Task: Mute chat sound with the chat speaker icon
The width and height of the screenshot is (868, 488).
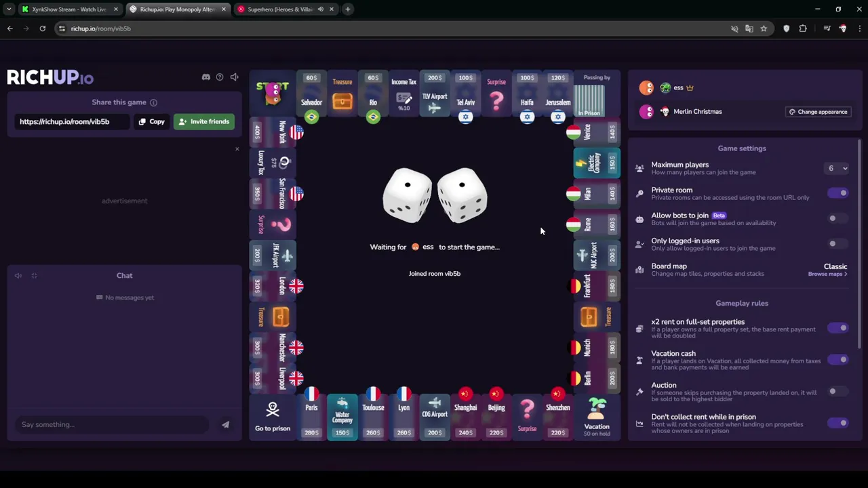Action: (x=18, y=276)
